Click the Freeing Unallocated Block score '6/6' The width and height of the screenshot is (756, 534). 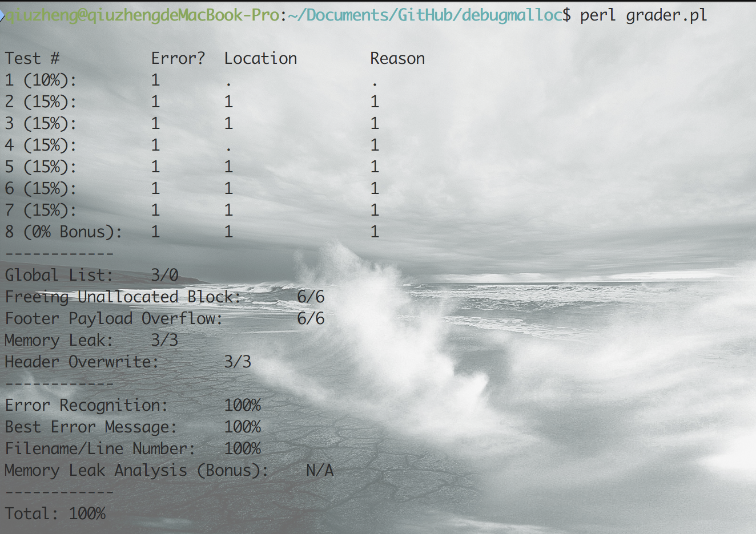[311, 297]
